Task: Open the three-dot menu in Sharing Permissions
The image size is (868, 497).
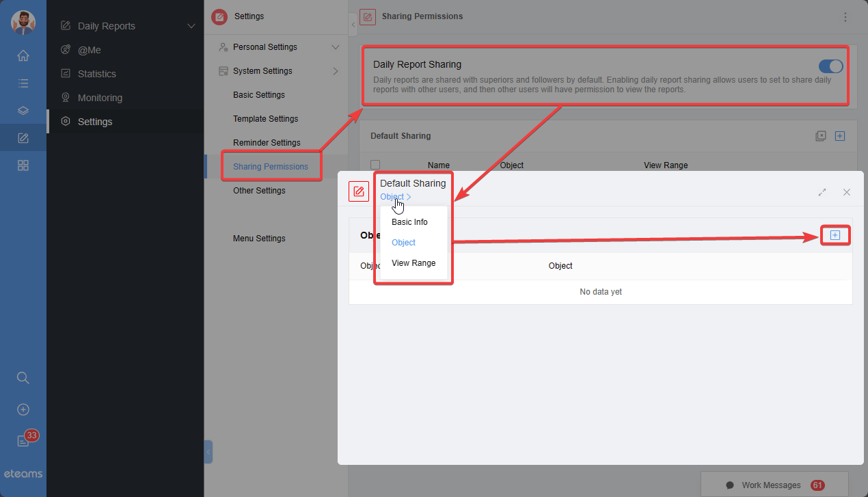Action: point(845,17)
